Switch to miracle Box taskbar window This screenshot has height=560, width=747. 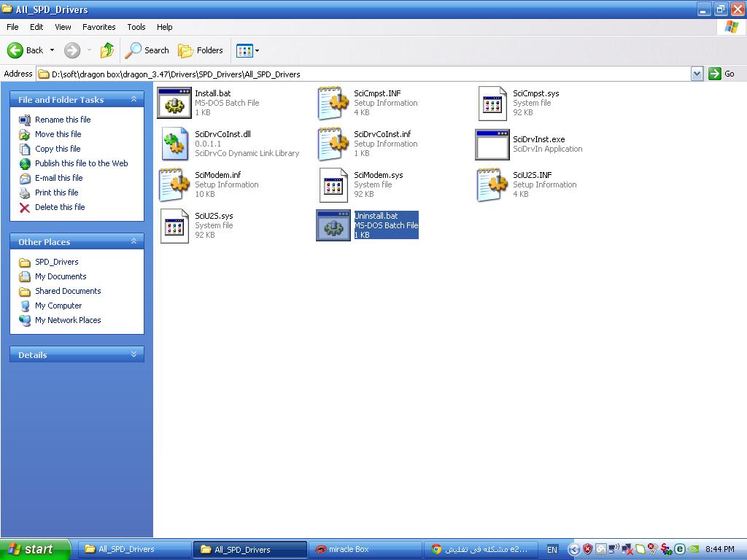tap(365, 549)
